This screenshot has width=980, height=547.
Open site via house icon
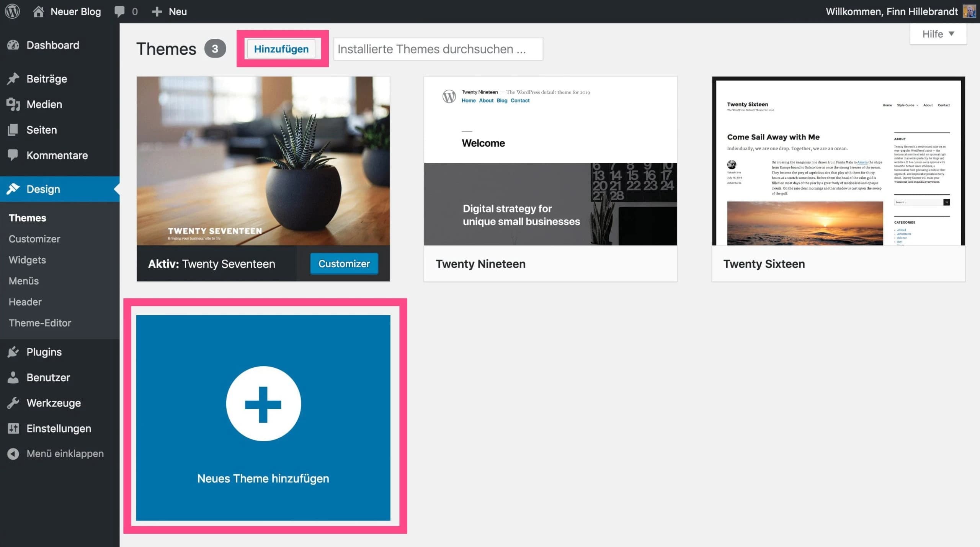click(x=38, y=11)
